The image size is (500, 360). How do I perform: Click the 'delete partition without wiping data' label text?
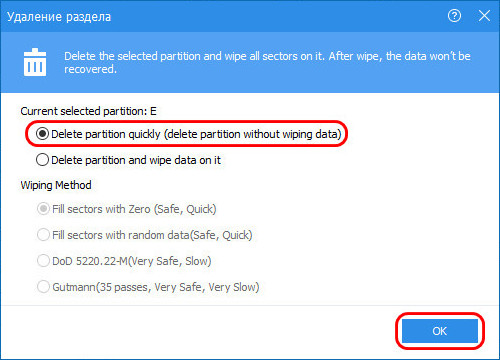[x=253, y=134]
